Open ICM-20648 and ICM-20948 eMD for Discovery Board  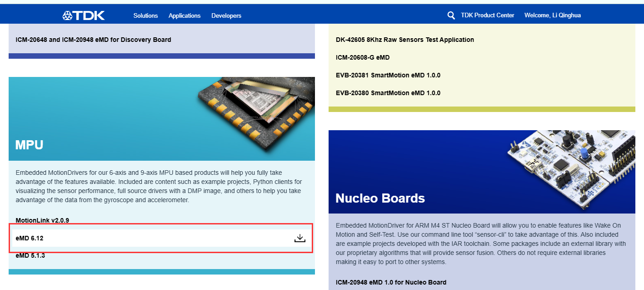(93, 40)
